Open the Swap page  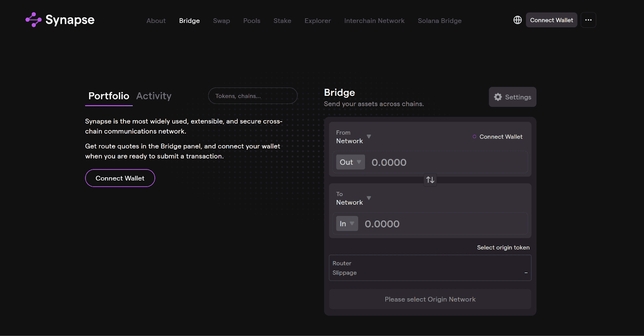pyautogui.click(x=221, y=21)
